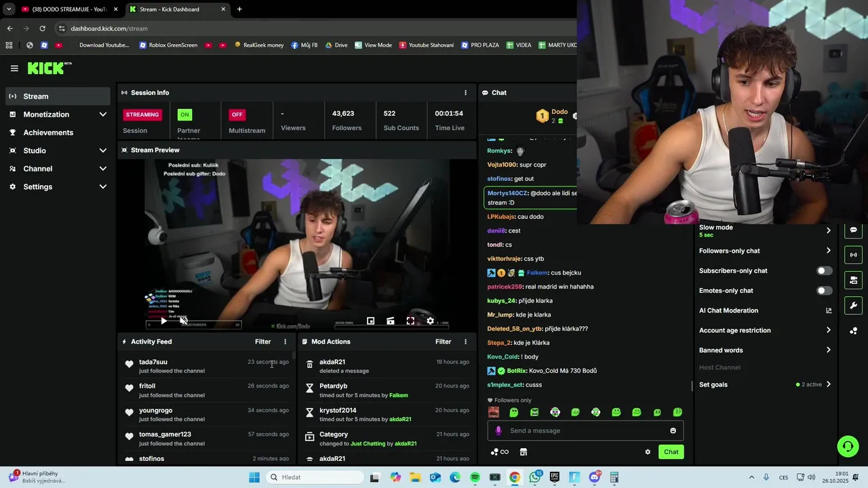Open WhatsApp from the taskbar
868x488 pixels.
point(535,477)
